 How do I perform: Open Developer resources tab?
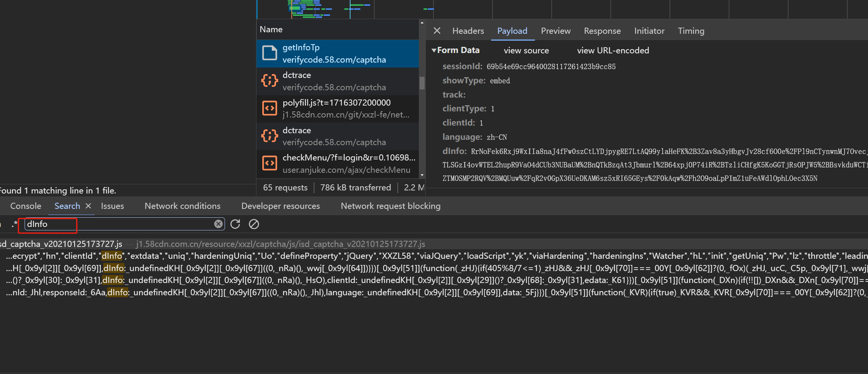[x=281, y=206]
